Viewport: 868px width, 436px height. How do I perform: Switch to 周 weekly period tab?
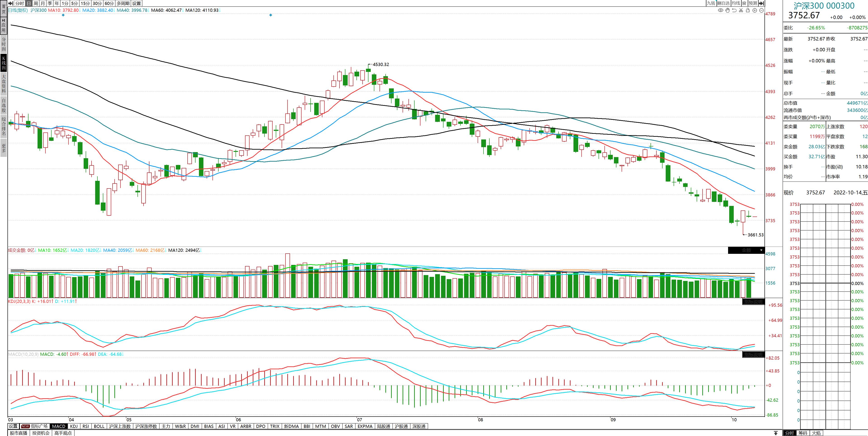[36, 3]
